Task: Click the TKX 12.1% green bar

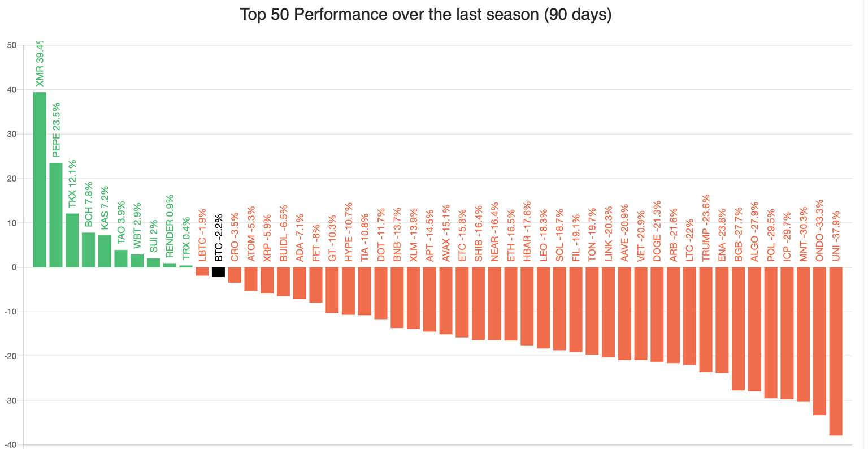Action: (x=72, y=240)
